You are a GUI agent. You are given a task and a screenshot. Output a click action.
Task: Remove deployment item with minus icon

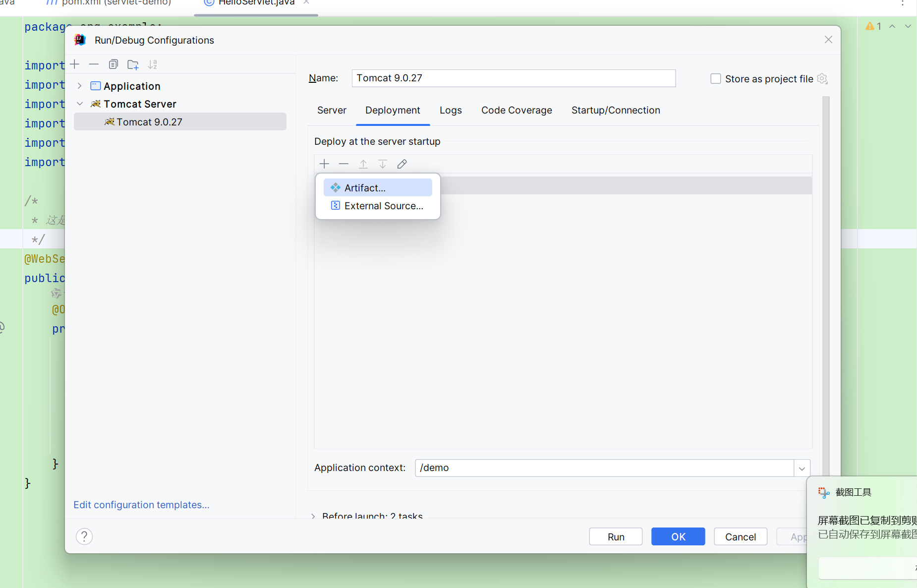344,164
